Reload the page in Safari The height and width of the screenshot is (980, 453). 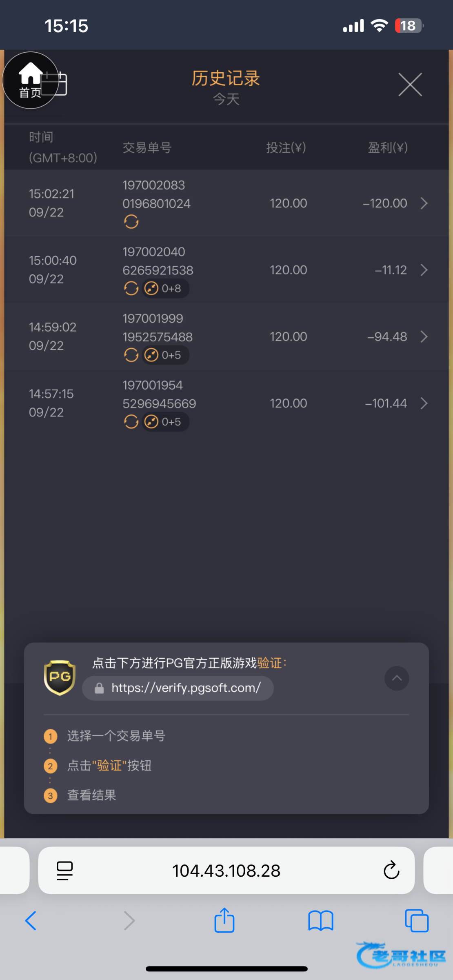(x=391, y=870)
